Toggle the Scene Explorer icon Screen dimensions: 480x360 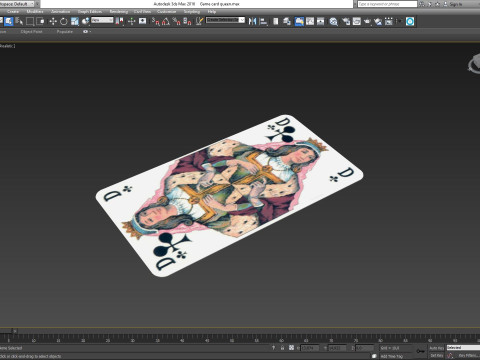point(276,21)
